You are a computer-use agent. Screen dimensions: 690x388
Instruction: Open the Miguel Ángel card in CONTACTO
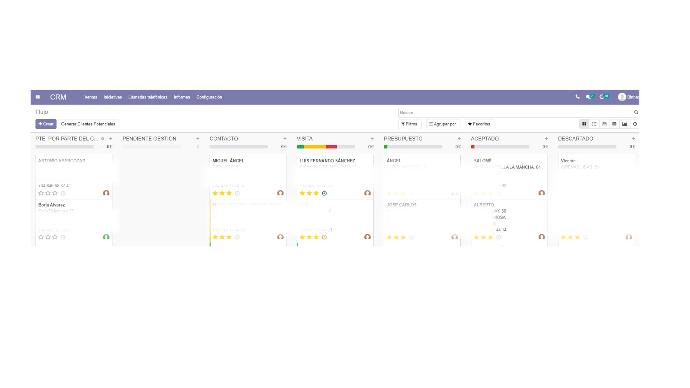coord(248,177)
